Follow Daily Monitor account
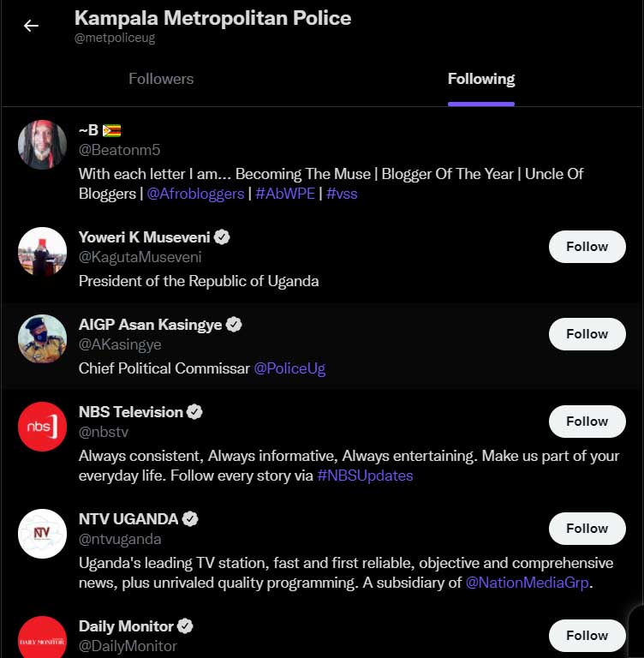The width and height of the screenshot is (644, 658). 587,636
